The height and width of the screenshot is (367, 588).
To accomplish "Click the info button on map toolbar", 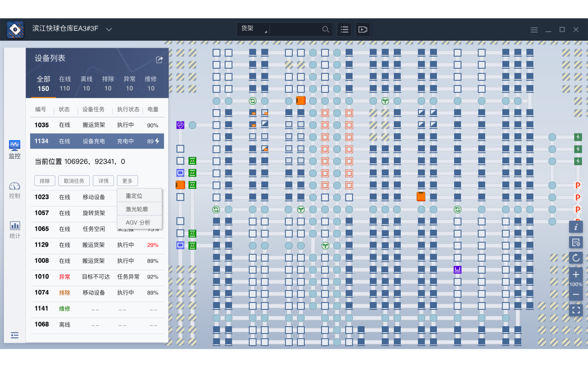I will tap(576, 227).
